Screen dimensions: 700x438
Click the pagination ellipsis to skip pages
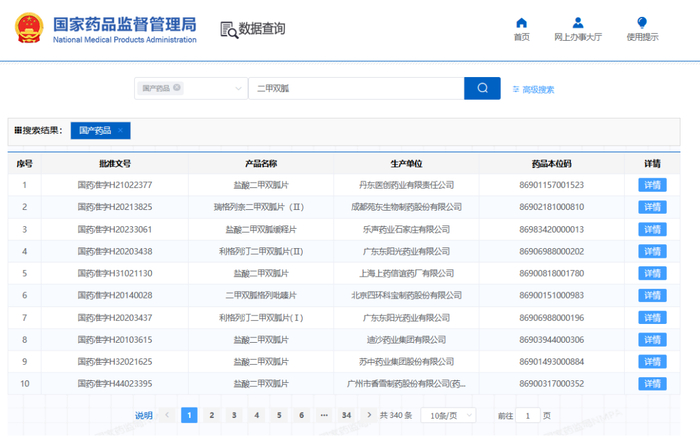coord(323,415)
